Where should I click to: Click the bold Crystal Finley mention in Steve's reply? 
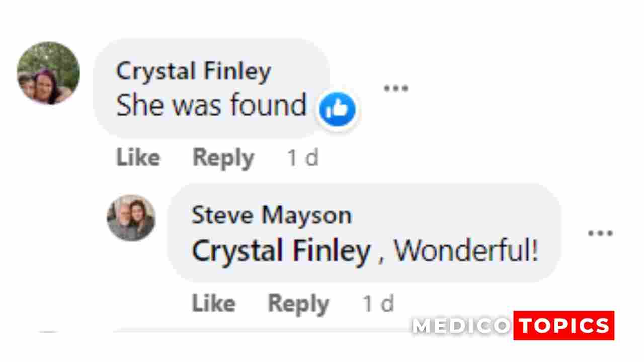(x=281, y=250)
